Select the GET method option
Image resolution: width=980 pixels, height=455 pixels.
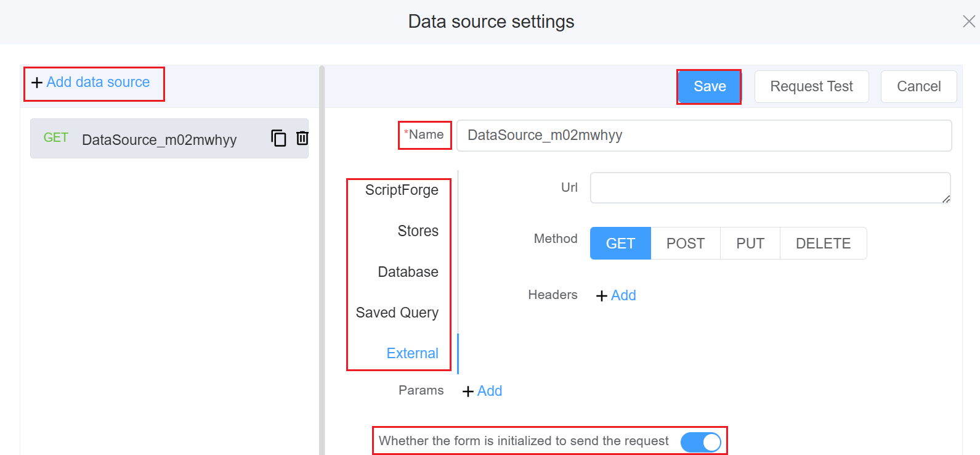click(x=620, y=244)
